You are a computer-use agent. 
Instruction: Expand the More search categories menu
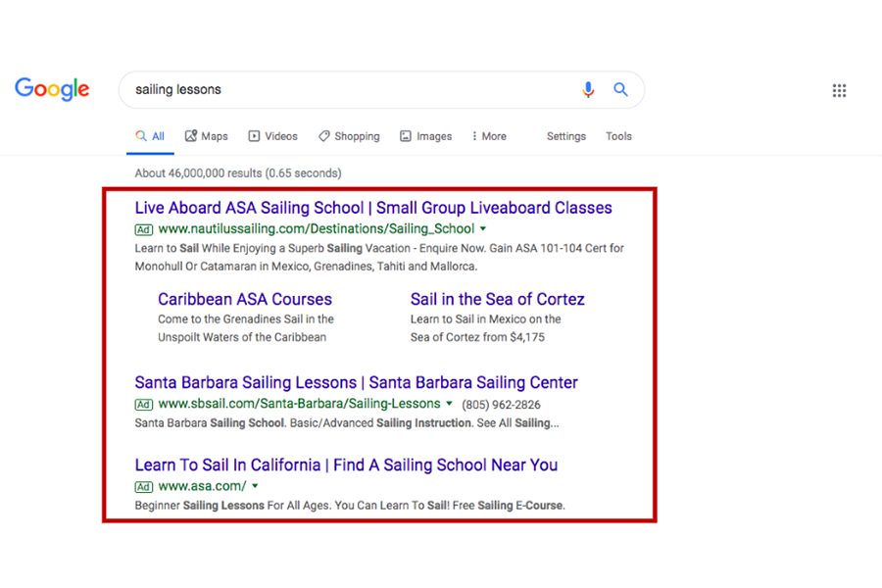click(x=489, y=136)
